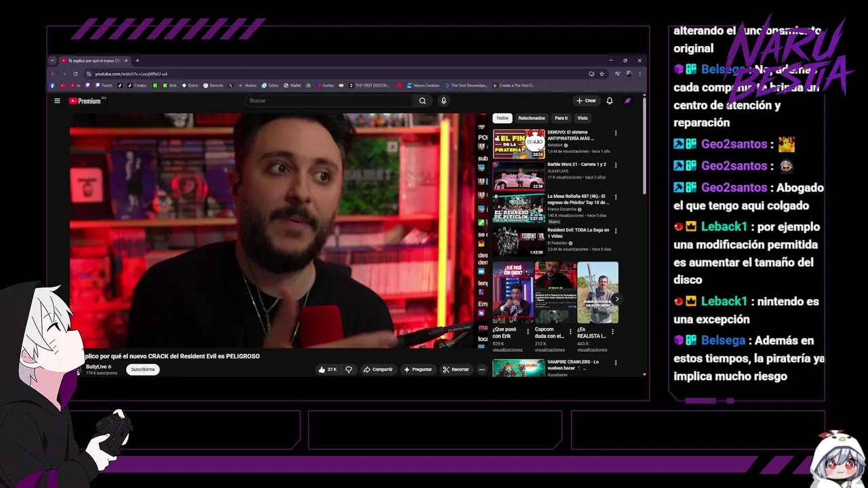Click the YouTube Premium logo
The width and height of the screenshot is (868, 488).
pyautogui.click(x=85, y=101)
